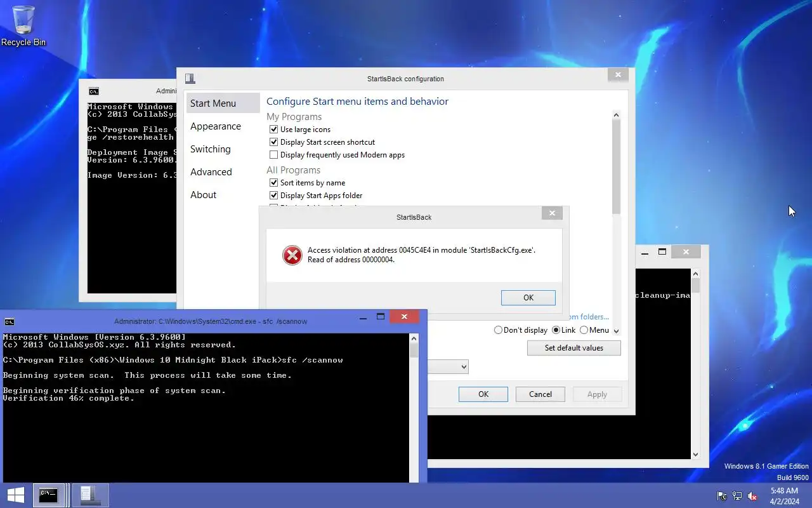
Task: Click options list scroll-down arrow
Action: tap(616, 331)
